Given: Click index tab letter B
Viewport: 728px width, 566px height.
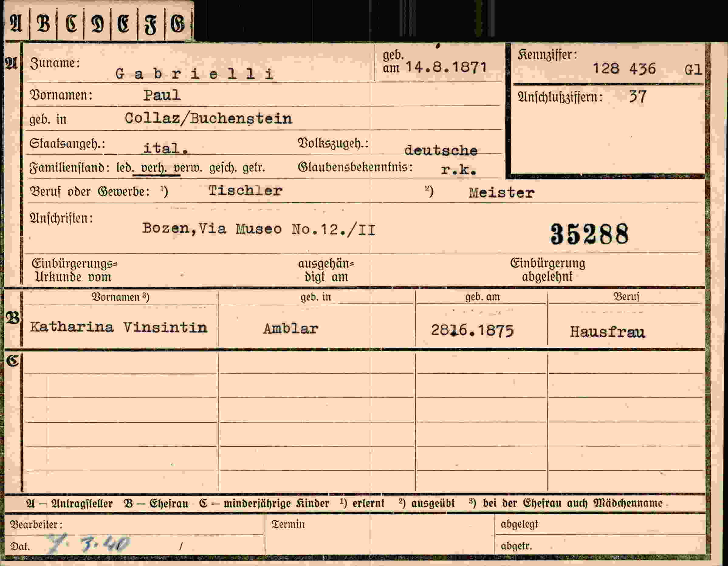Looking at the screenshot, I should (43, 24).
